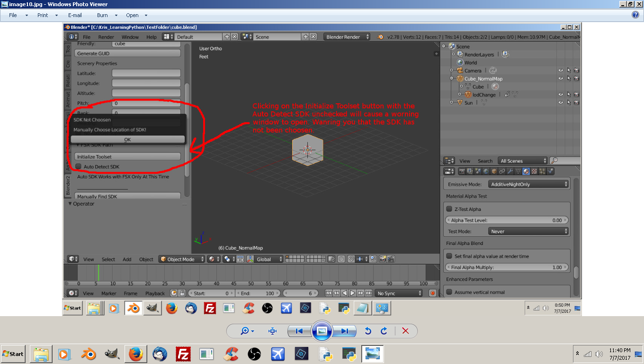The image size is (644, 364).
Task: Click the Photo Viewer icon in the Windows taskbar
Action: click(x=373, y=354)
